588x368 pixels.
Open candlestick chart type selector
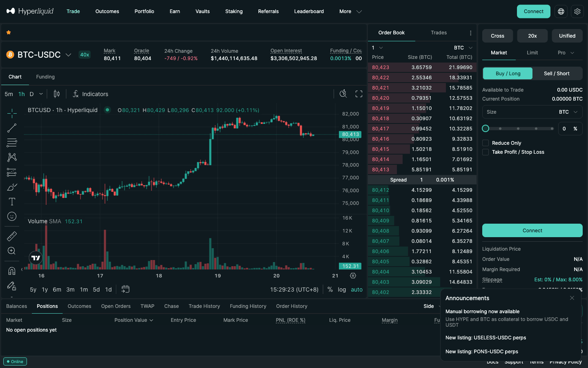pos(57,94)
